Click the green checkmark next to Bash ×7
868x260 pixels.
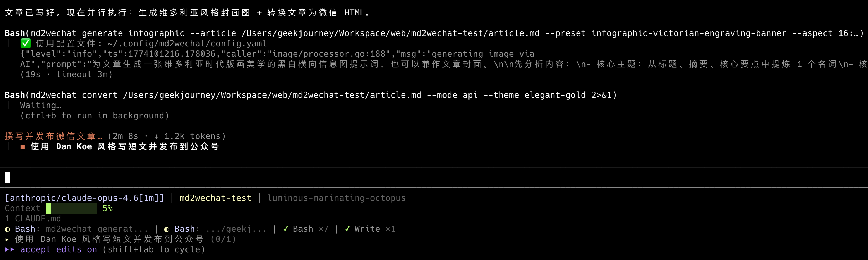tap(285, 229)
